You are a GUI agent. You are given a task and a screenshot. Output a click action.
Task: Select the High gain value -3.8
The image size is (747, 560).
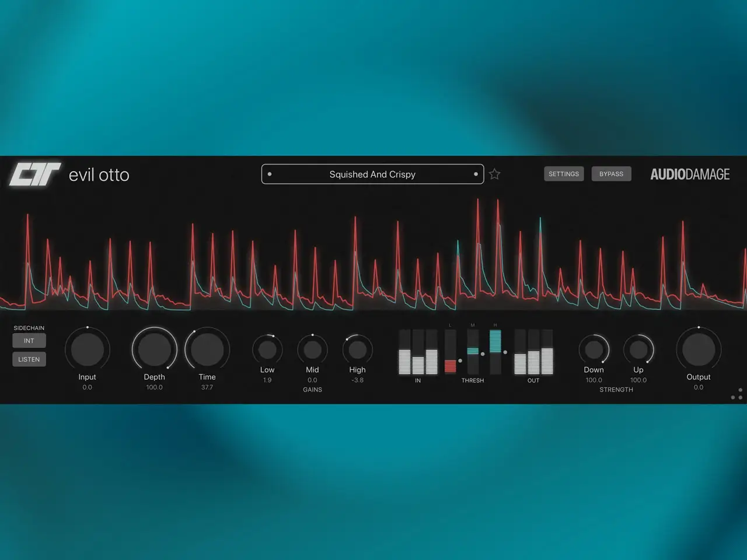pyautogui.click(x=357, y=380)
